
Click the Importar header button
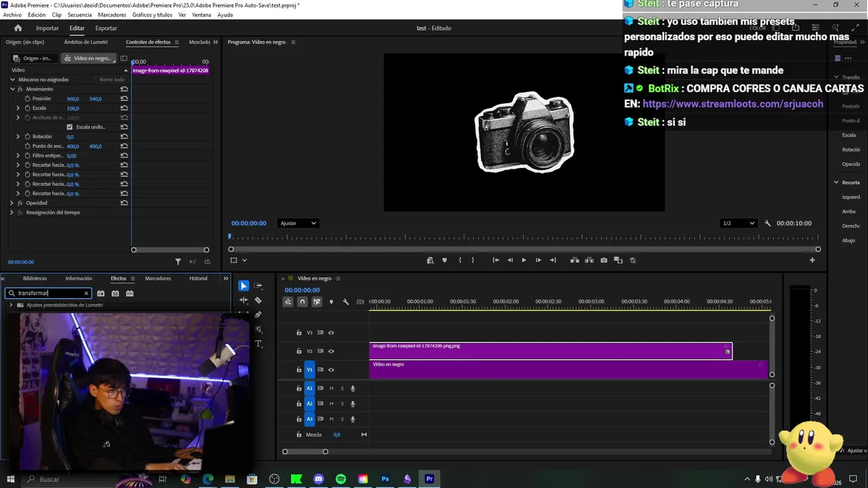[x=47, y=28]
